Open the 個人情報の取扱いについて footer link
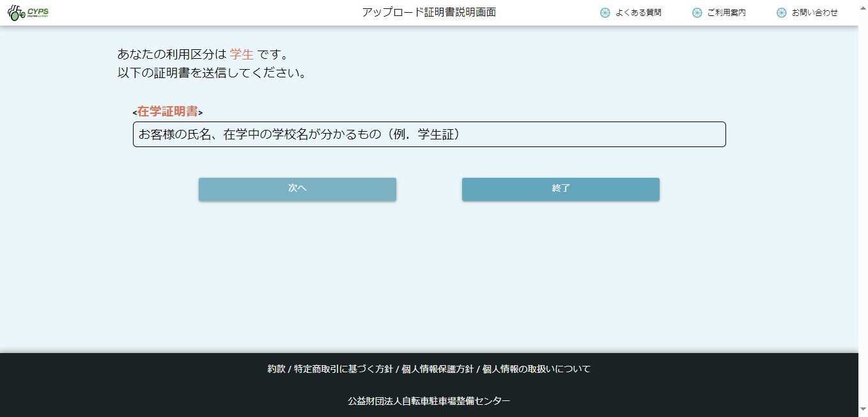The width and height of the screenshot is (868, 417). coord(536,369)
